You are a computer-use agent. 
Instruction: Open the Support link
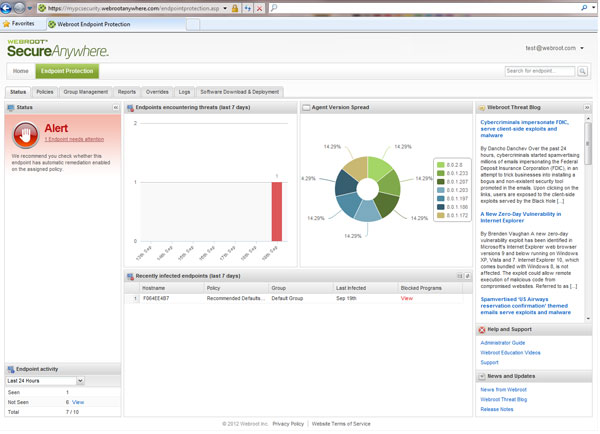pos(489,362)
